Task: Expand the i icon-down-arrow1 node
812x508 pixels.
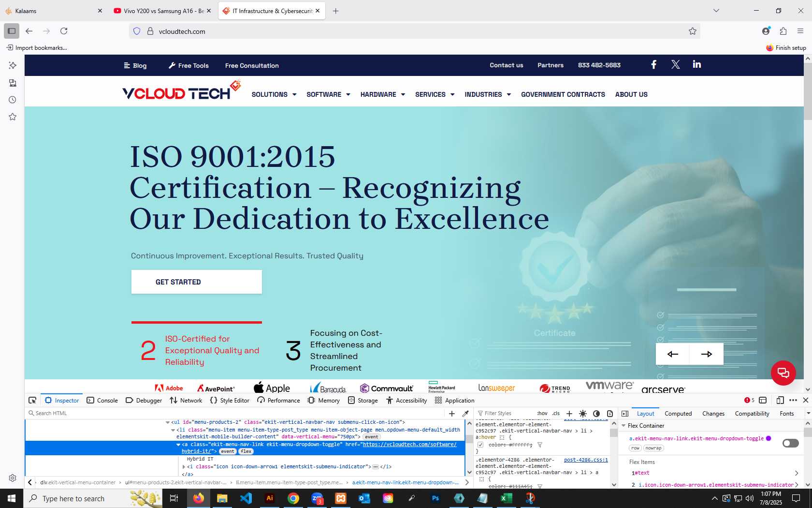Action: click(184, 467)
